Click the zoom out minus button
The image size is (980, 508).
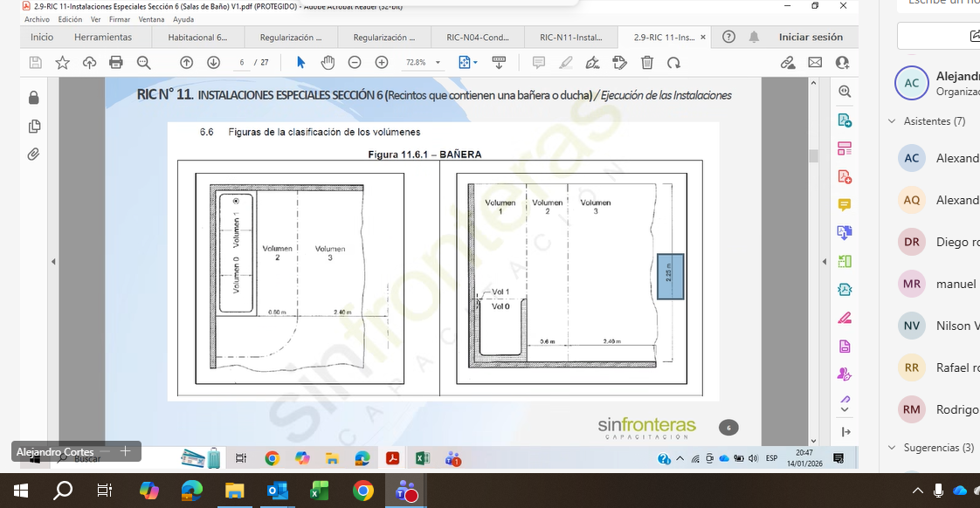[355, 63]
